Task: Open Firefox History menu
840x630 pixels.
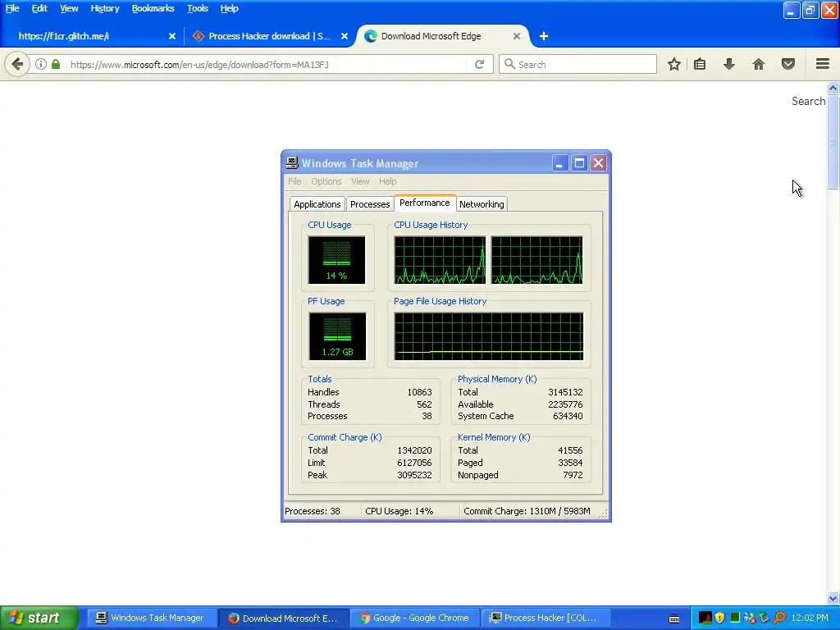Action: [x=104, y=8]
